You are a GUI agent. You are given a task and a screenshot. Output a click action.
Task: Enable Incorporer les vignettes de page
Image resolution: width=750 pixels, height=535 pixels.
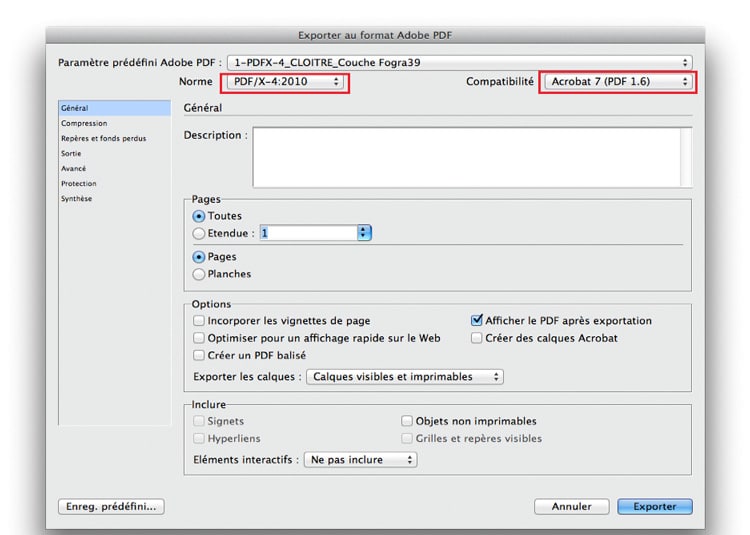pos(199,320)
